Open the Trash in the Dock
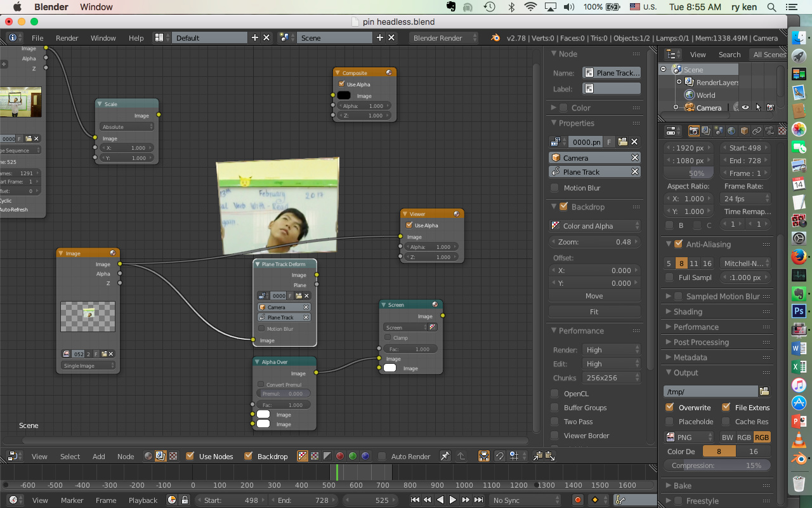The width and height of the screenshot is (812, 508). (799, 483)
